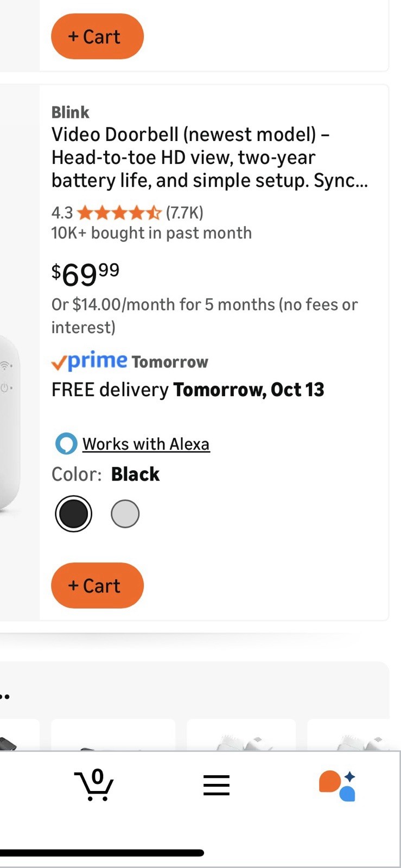View the 7.7K customer reviews count
The image size is (401, 868).
[x=184, y=212]
